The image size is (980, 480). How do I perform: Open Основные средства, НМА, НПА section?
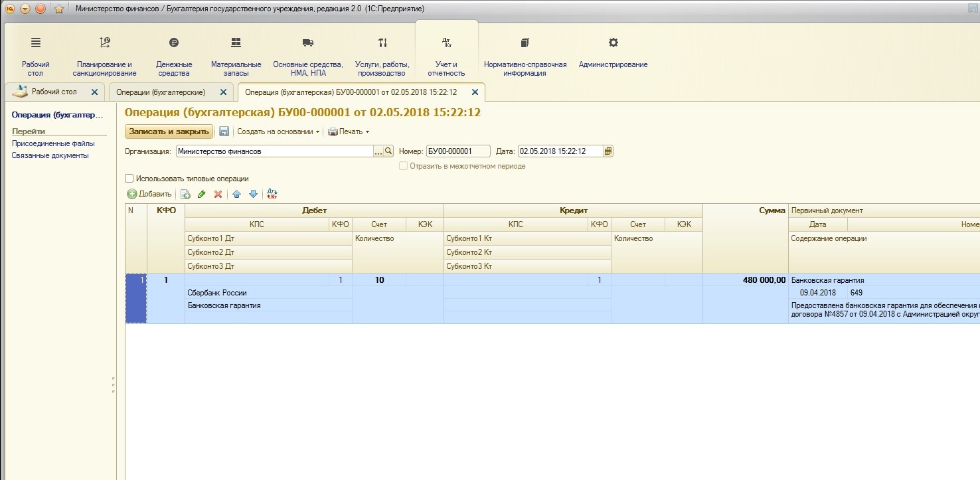pos(308,56)
